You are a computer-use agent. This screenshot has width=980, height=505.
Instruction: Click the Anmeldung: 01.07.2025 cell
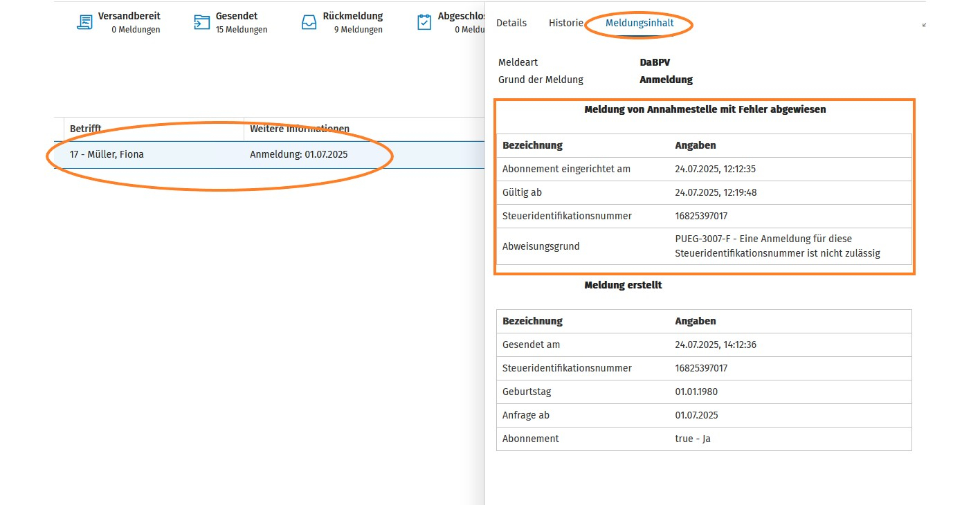point(299,154)
